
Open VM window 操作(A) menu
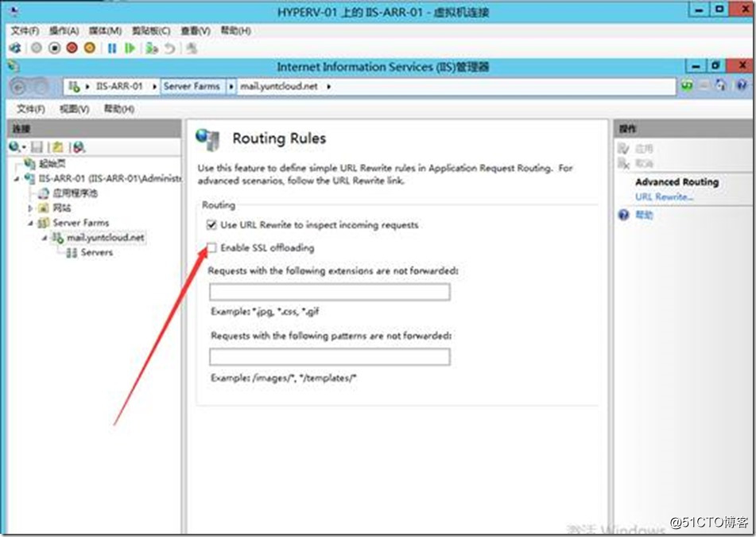click(64, 31)
